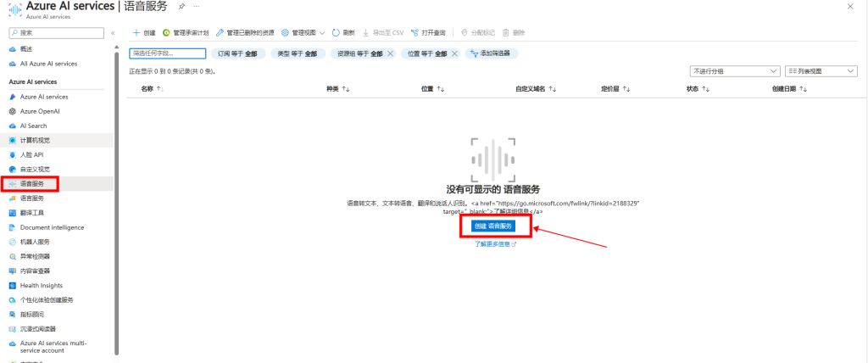The height and width of the screenshot is (363, 868).
Task: Click 刷新 refresh in the toolbar
Action: [x=343, y=33]
